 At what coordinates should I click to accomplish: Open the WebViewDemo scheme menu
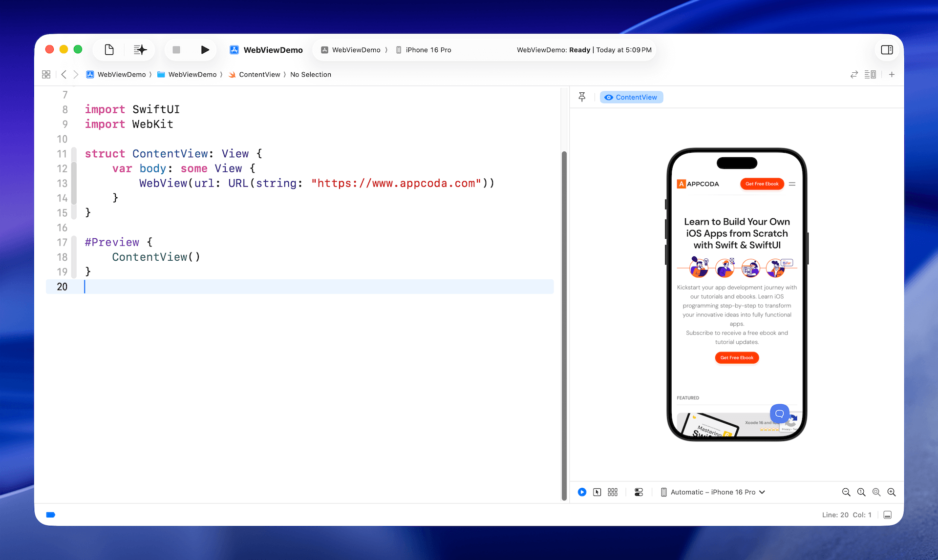[x=356, y=49]
